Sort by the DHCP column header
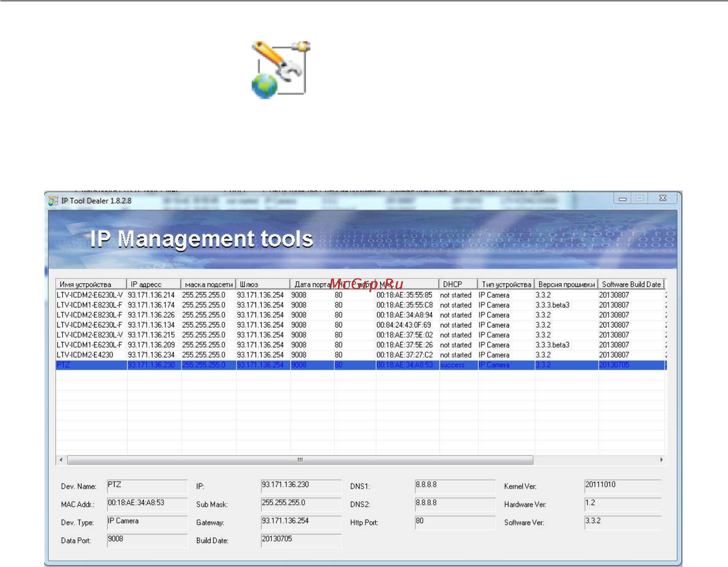This screenshot has width=728, height=567. pos(458,284)
